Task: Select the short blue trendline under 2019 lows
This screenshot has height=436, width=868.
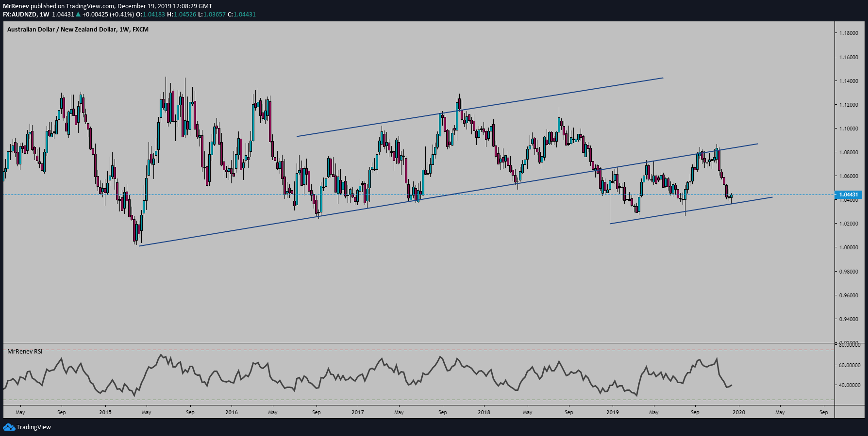Action: [x=691, y=210]
